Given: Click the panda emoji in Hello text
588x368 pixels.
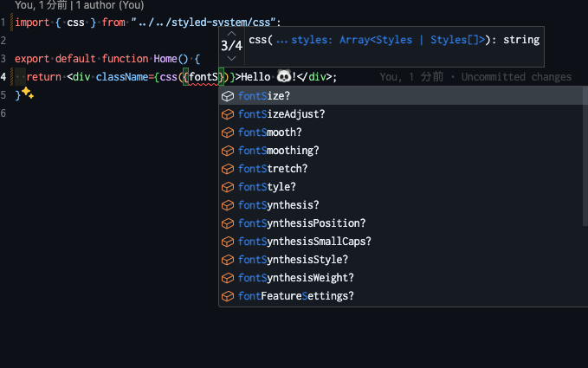Looking at the screenshot, I should 284,76.
